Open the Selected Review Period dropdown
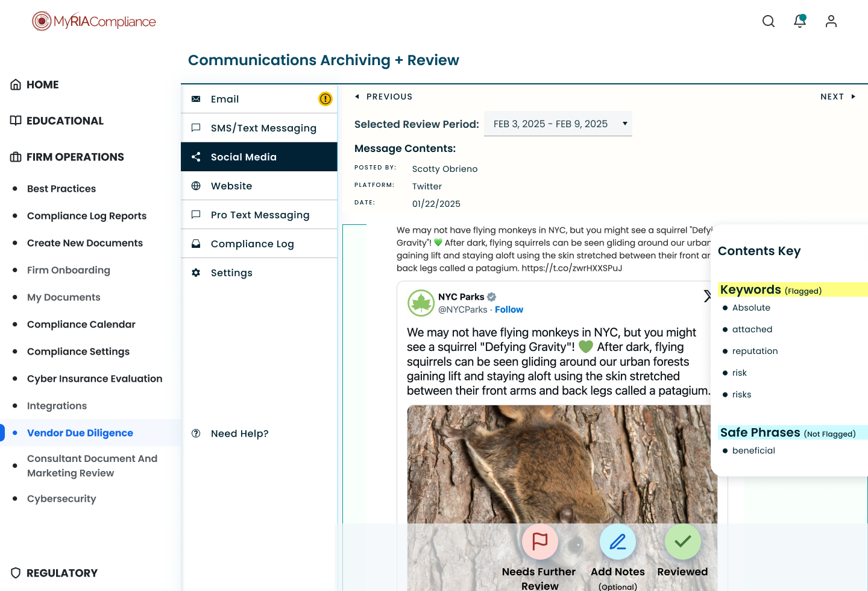This screenshot has width=868, height=591. [558, 124]
